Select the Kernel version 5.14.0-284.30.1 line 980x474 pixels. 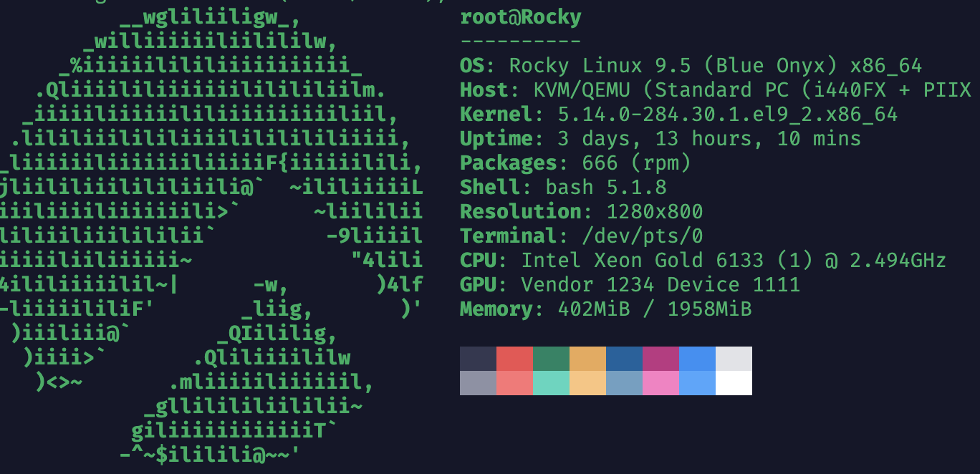tap(678, 115)
